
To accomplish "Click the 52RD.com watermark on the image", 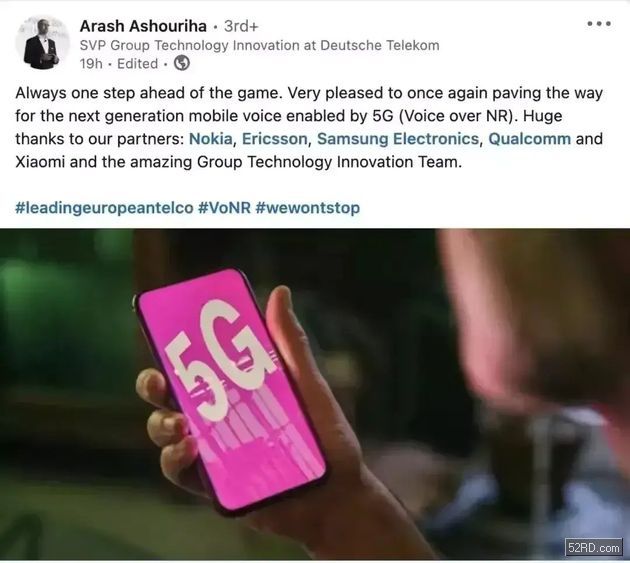I will pyautogui.click(x=593, y=547).
